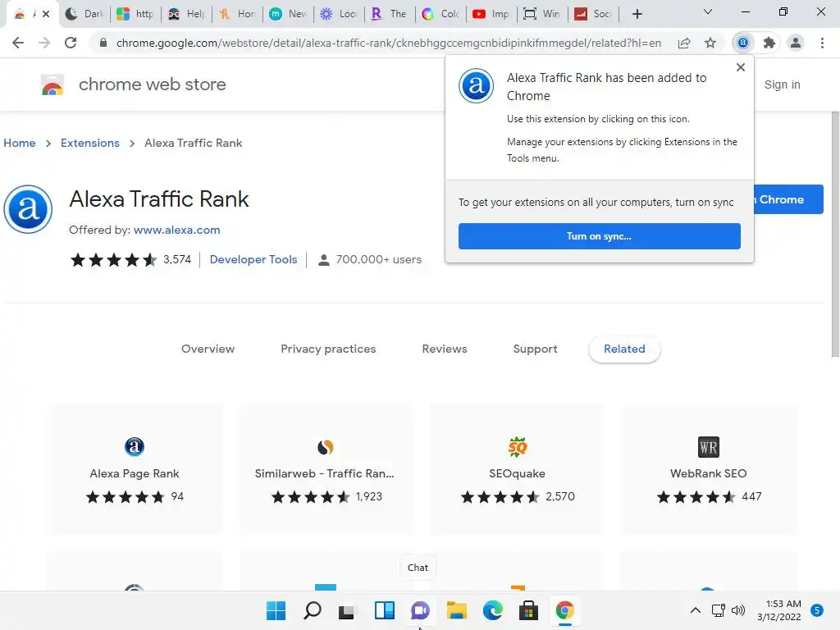Click the Sign in link

tap(782, 84)
